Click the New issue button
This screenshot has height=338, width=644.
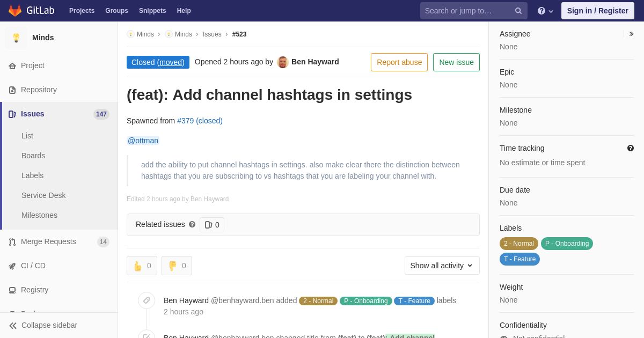[x=456, y=62]
